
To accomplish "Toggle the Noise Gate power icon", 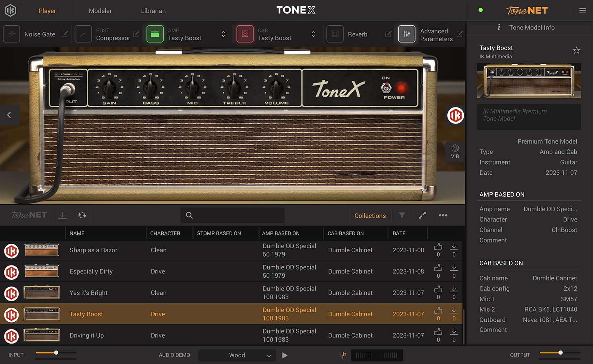I will coord(11,34).
